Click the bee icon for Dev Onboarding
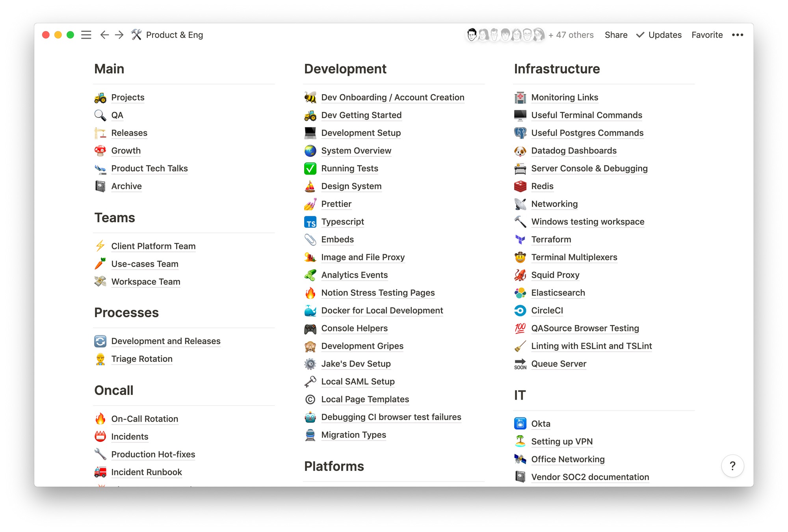Viewport: 788px width, 532px height. 310,97
